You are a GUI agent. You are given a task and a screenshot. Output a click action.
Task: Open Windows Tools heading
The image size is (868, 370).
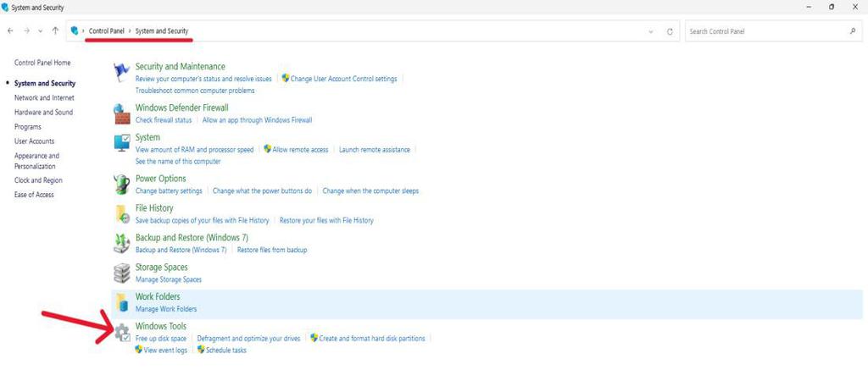161,326
